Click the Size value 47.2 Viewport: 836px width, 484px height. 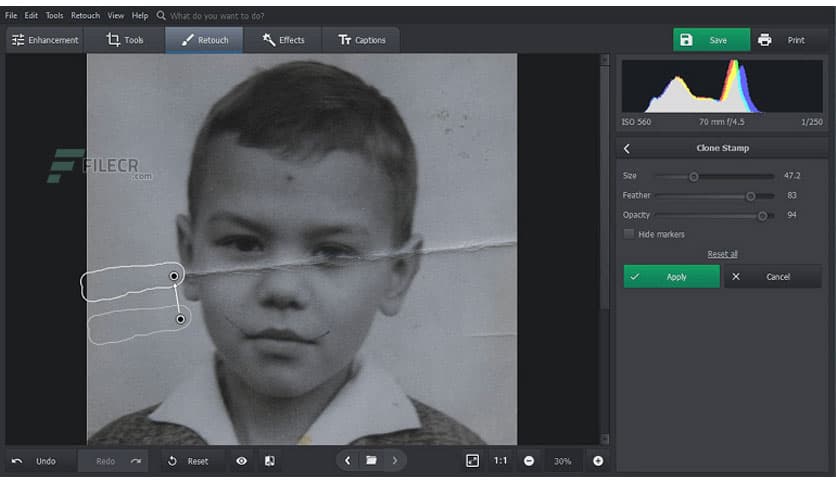pos(792,175)
